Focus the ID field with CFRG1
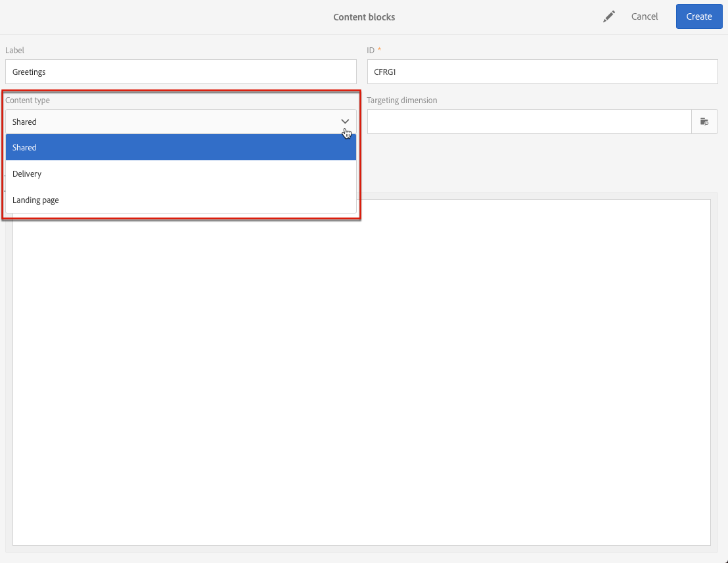The width and height of the screenshot is (728, 563). coord(542,72)
